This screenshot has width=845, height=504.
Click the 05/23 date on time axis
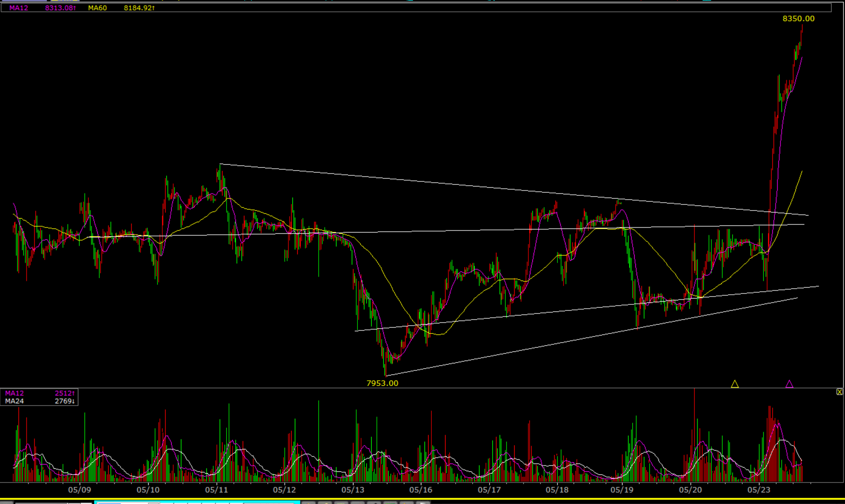(759, 490)
